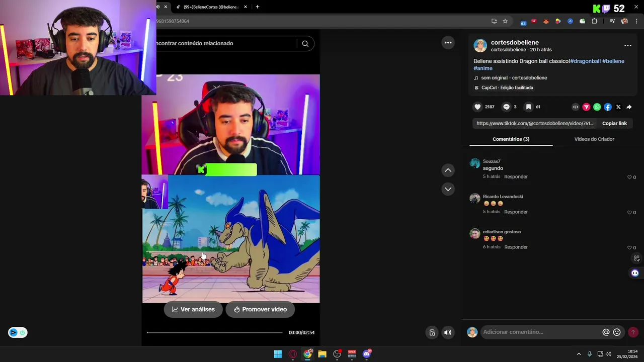This screenshot has width=644, height=362.
Task: Open ediarlison gostoso's profile avatar
Action: pyautogui.click(x=475, y=233)
